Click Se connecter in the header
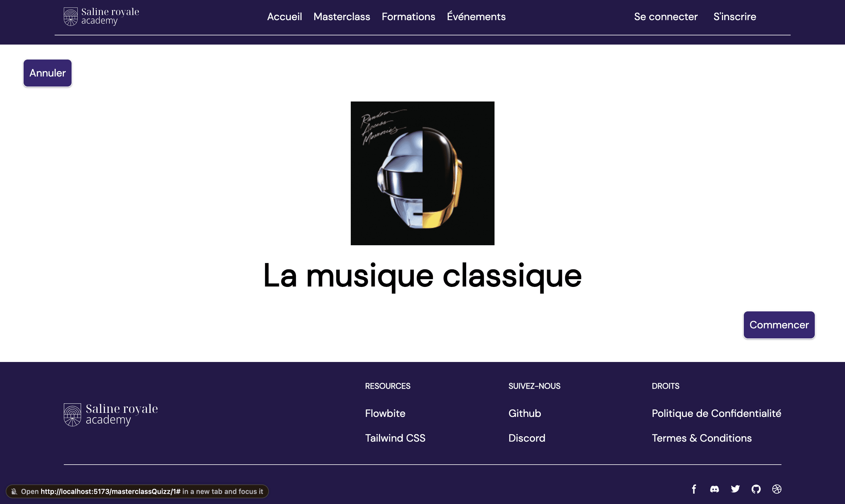 click(666, 16)
